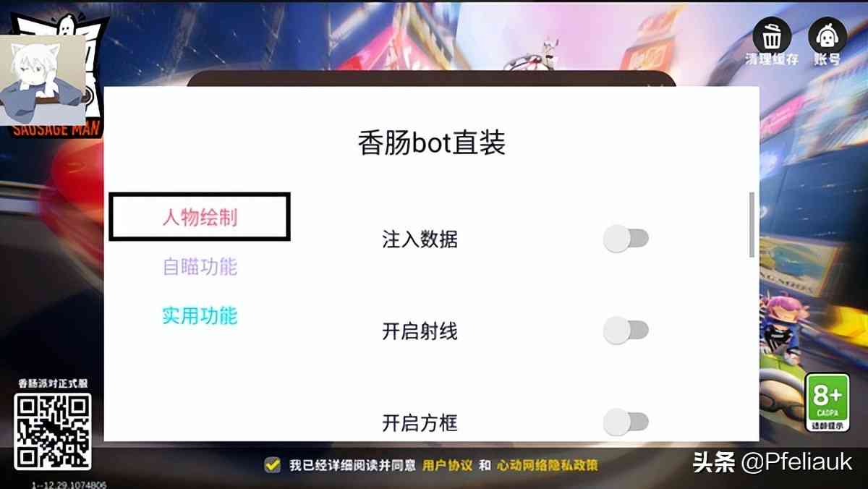Click the 香肠bot直装 title text

[432, 143]
